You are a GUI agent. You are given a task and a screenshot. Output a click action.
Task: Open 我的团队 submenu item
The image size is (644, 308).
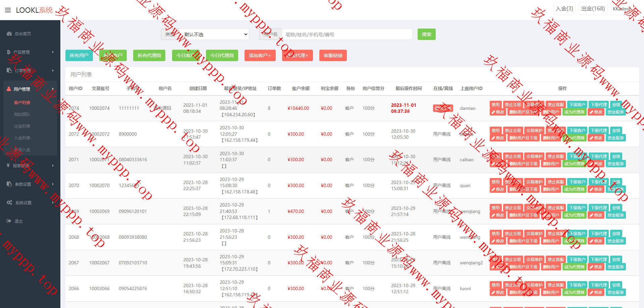click(x=22, y=115)
